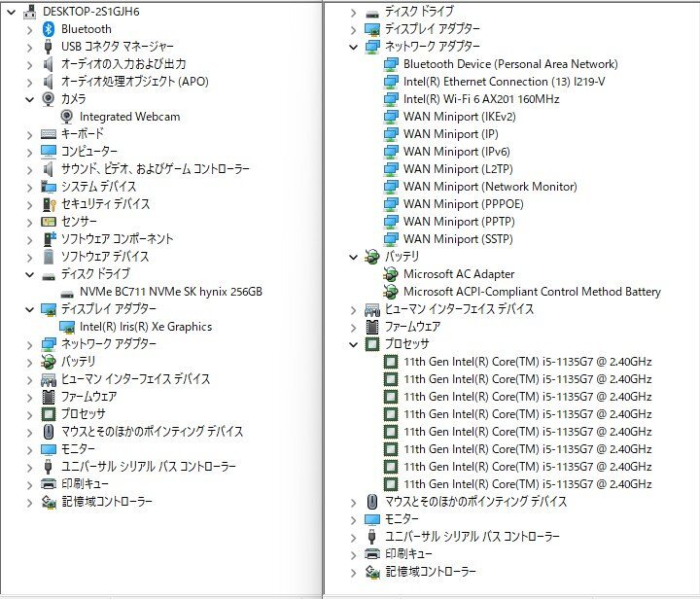Select the Wi-Fi 6 AX201 adapter icon
The width and height of the screenshot is (700, 599).
[x=391, y=99]
